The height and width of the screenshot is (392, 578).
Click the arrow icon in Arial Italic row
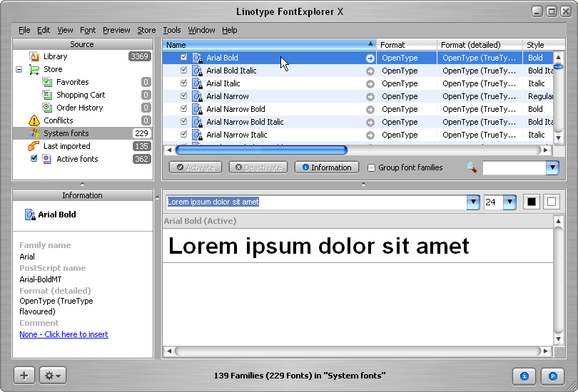coord(370,83)
